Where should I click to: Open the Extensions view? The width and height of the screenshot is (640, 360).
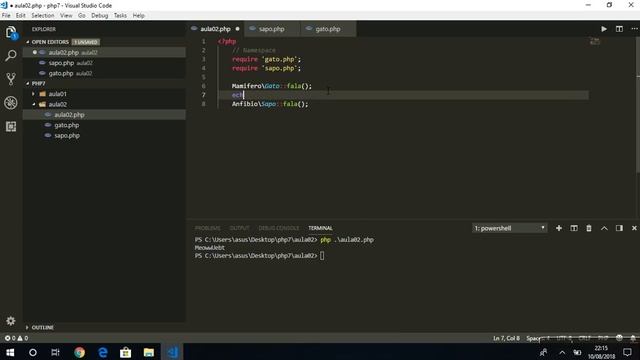pos(11,126)
